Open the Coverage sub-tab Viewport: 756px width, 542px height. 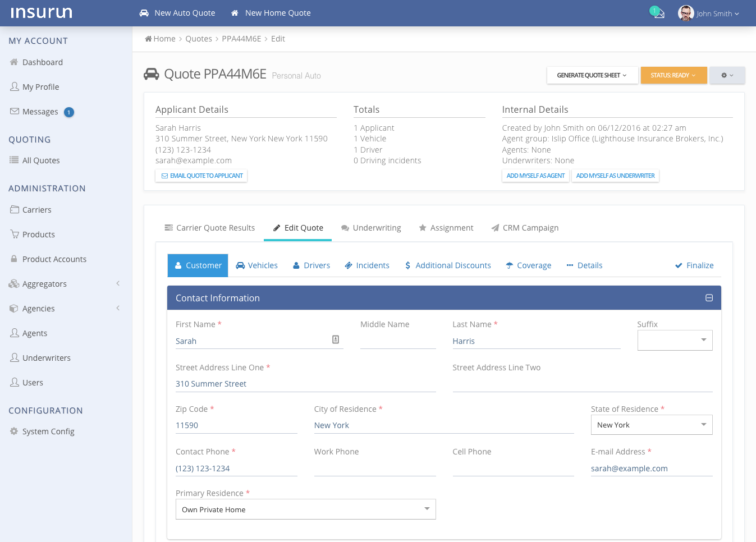[529, 265]
